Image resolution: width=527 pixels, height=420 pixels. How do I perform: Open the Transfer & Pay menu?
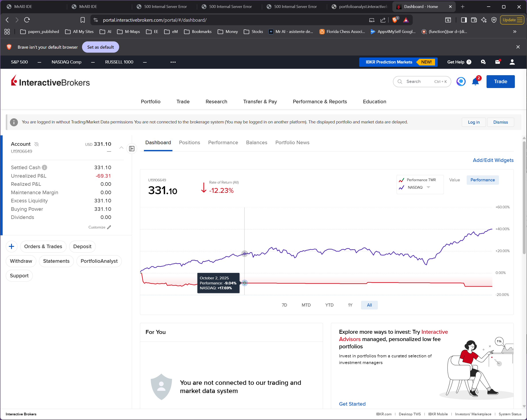coord(260,102)
